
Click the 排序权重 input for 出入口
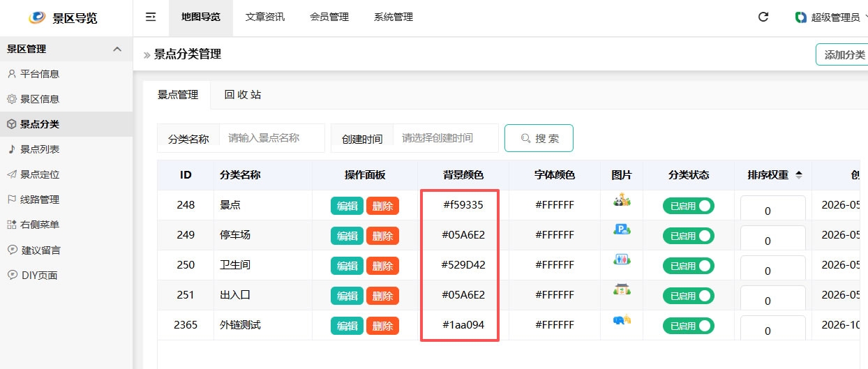point(772,299)
